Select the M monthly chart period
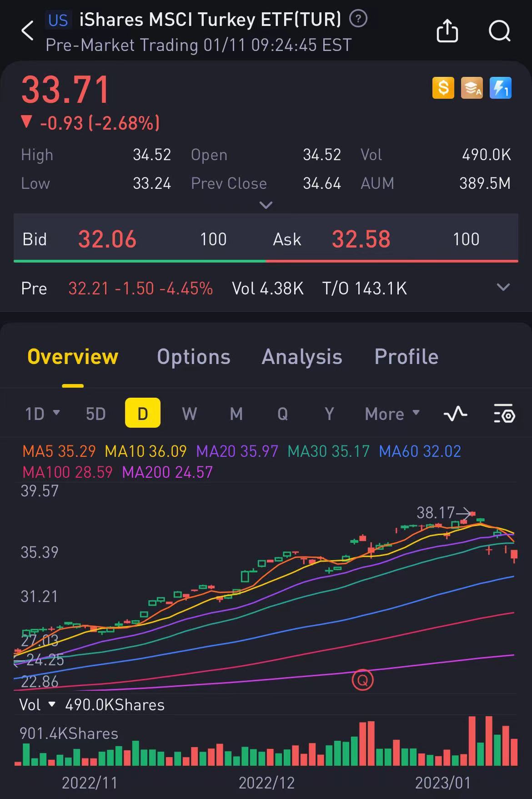The image size is (532, 799). (x=236, y=414)
